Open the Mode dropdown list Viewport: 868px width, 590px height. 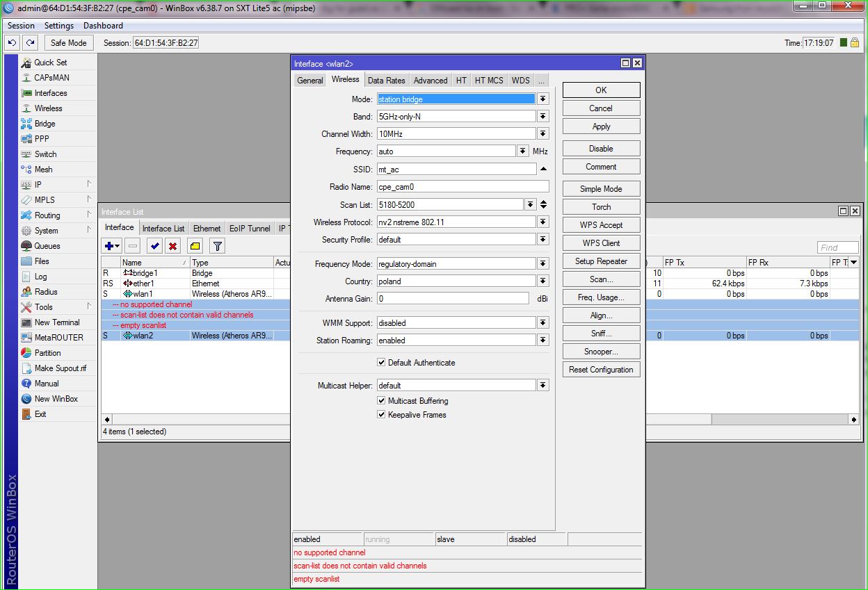click(x=542, y=99)
